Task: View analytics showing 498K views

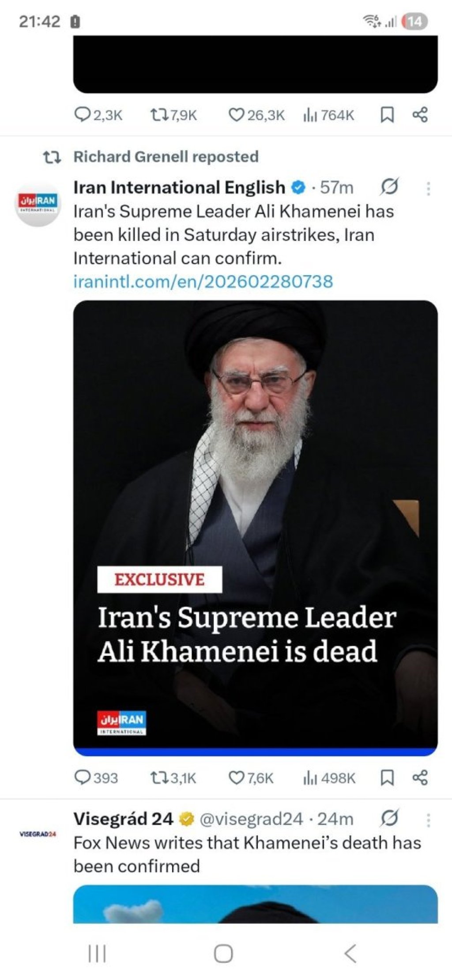Action: click(x=329, y=778)
